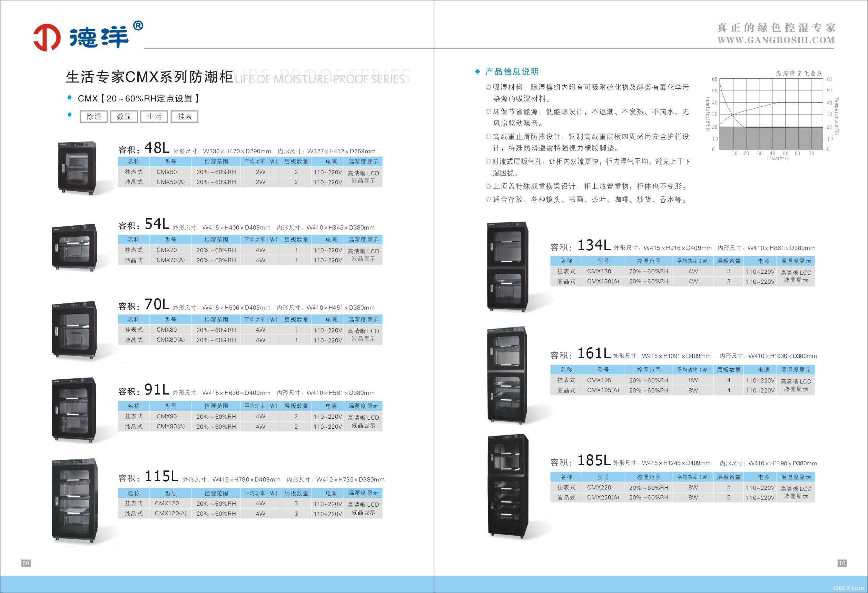
Task: Click Time(Min) axis label on chart
Action: pyautogui.click(x=778, y=158)
